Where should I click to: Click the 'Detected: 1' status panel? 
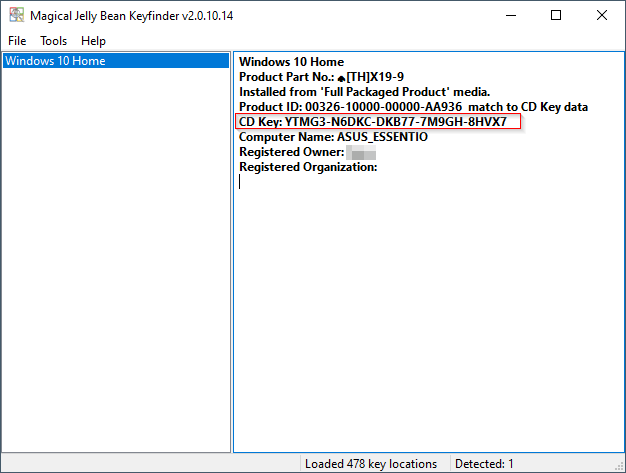tap(484, 464)
